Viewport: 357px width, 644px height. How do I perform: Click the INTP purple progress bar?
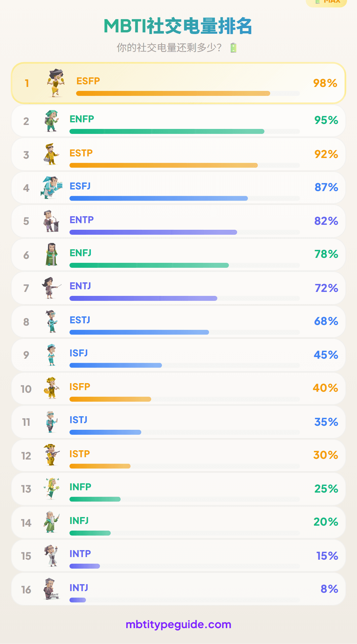[x=85, y=566]
